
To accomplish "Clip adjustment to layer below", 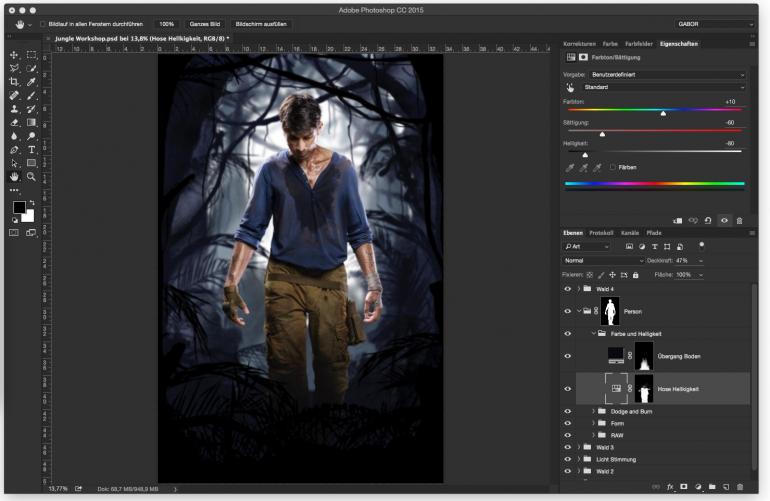I will tap(678, 221).
